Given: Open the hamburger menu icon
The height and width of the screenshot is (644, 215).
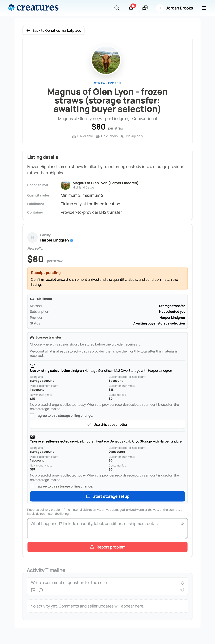Looking at the screenshot, I should point(204,8).
